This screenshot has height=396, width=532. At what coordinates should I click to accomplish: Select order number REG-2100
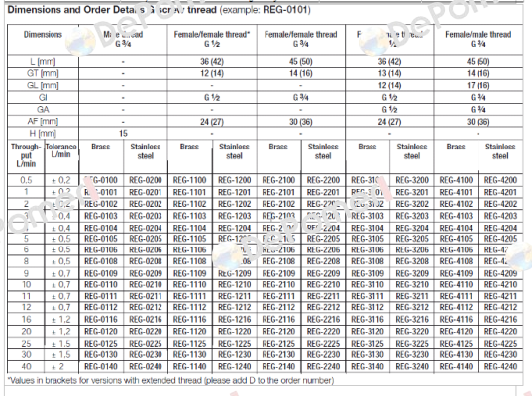coord(278,180)
